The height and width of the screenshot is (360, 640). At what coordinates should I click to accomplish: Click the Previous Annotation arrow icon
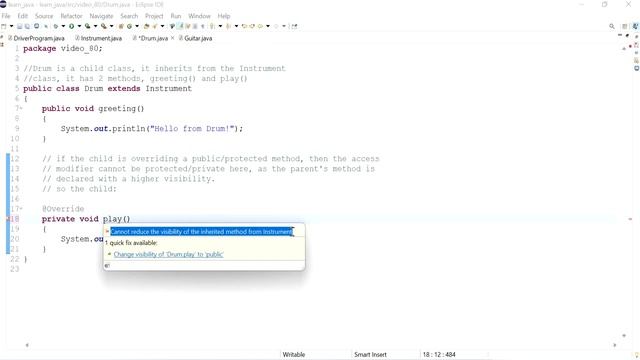click(228, 26)
